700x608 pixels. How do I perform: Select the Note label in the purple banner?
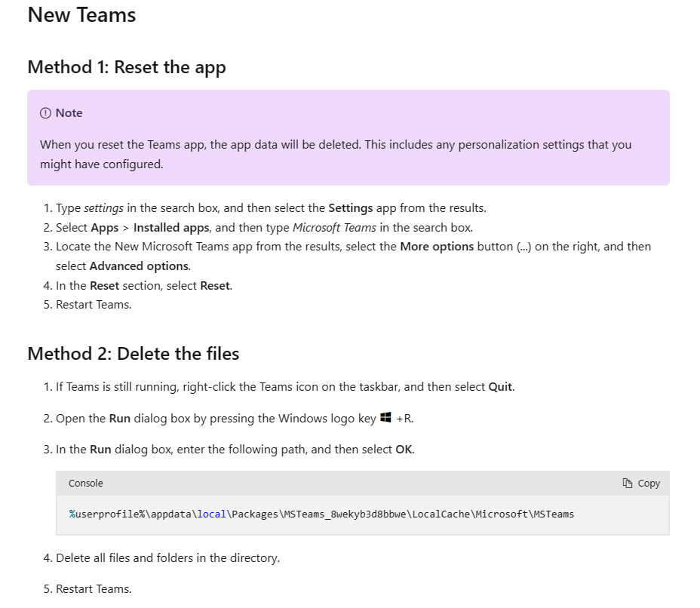[x=69, y=112]
